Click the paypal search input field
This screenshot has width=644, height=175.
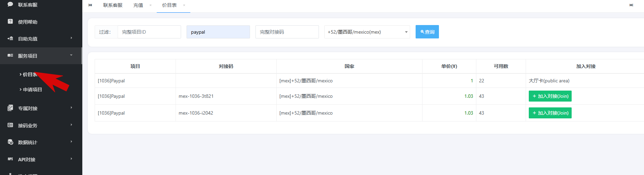(218, 32)
